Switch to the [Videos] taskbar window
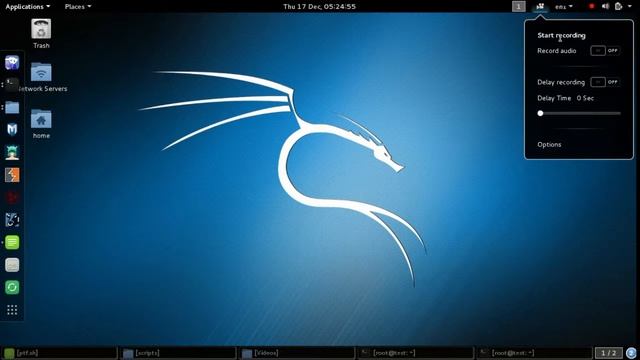Screen dimensions: 640x360 [x=297, y=353]
